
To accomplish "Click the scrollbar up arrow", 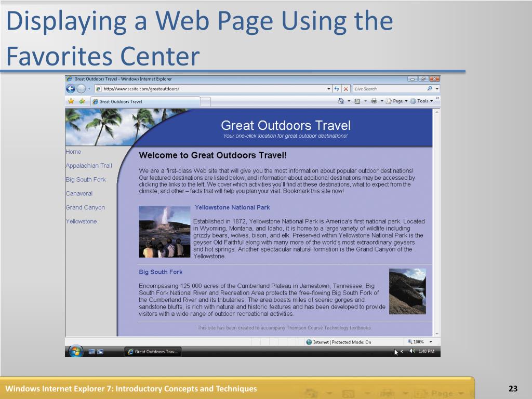I will click(436, 112).
